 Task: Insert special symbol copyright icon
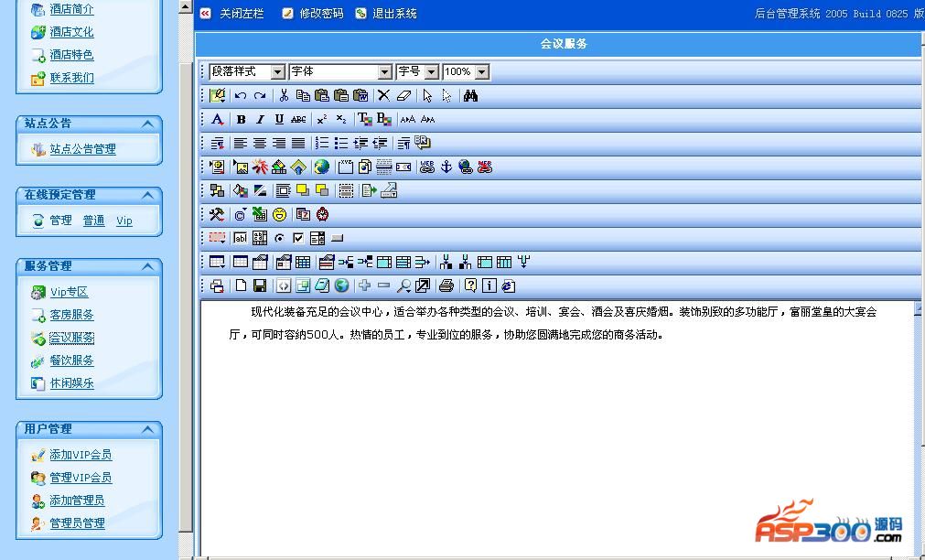[240, 215]
